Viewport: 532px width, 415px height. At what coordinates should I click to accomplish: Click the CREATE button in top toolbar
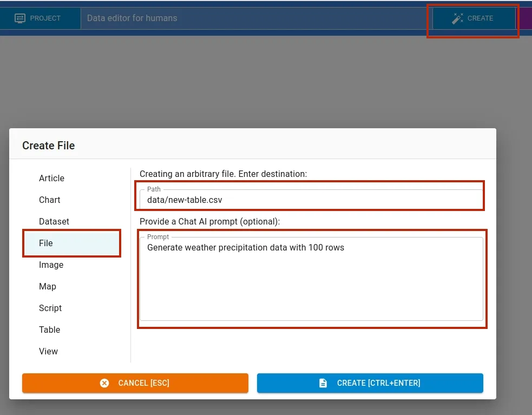(x=474, y=18)
